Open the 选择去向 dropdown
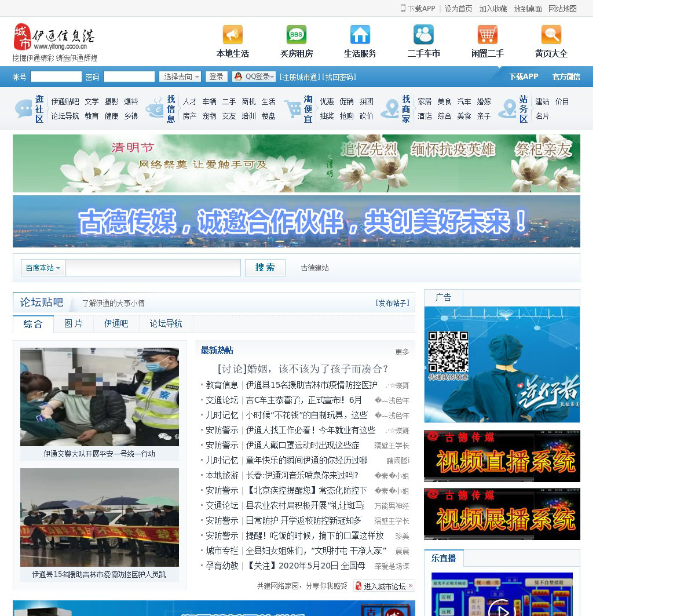Image resolution: width=695 pixels, height=616 pixels. click(x=180, y=76)
